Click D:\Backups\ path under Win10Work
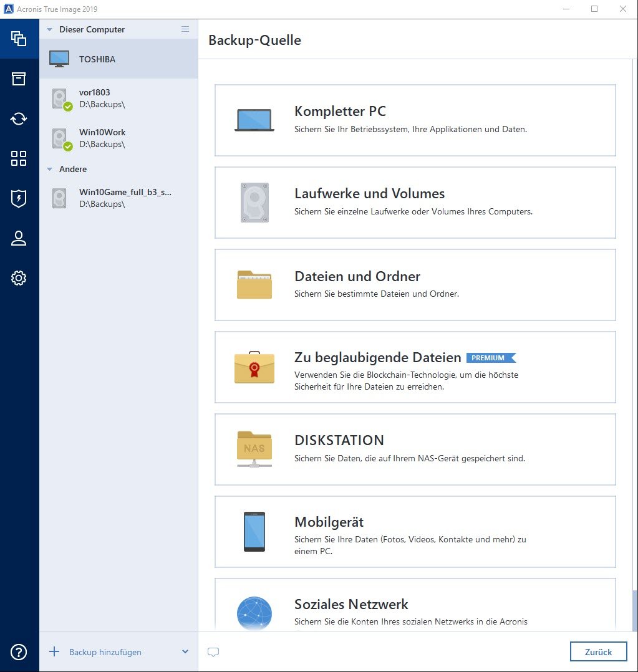 (x=102, y=145)
